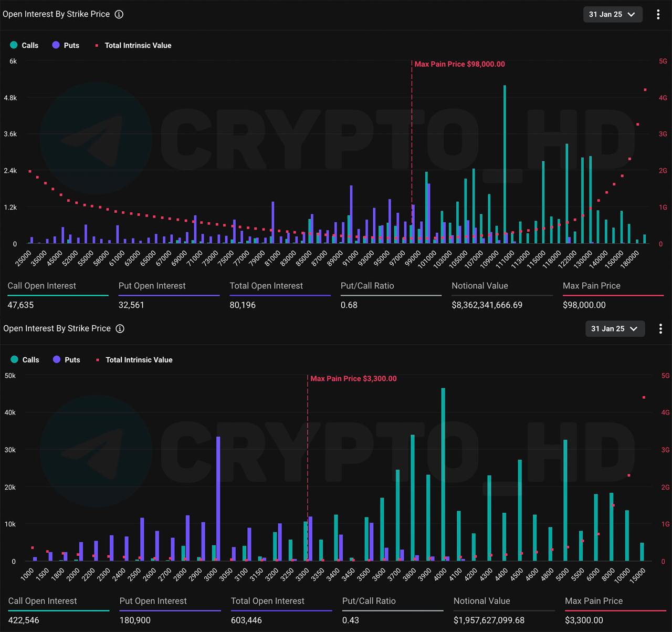The width and height of the screenshot is (672, 632).
Task: Click the top Open Interest By Strike Price title
Action: (x=56, y=14)
